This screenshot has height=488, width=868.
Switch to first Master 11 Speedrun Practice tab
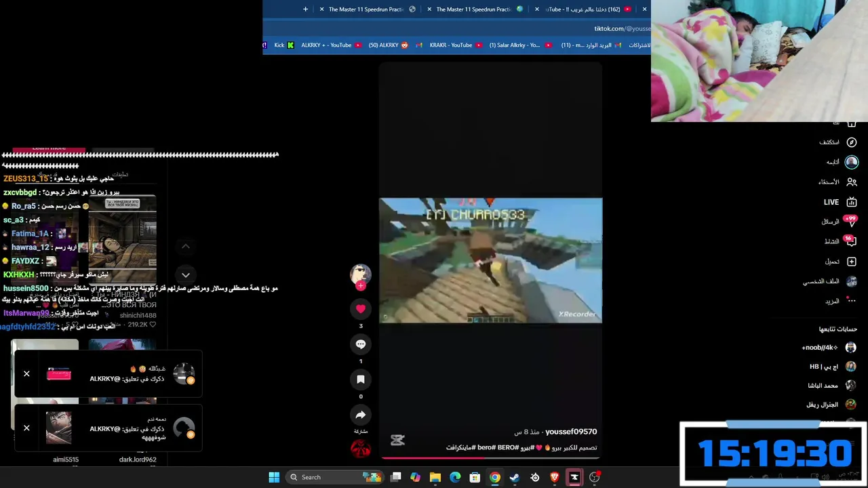click(366, 9)
